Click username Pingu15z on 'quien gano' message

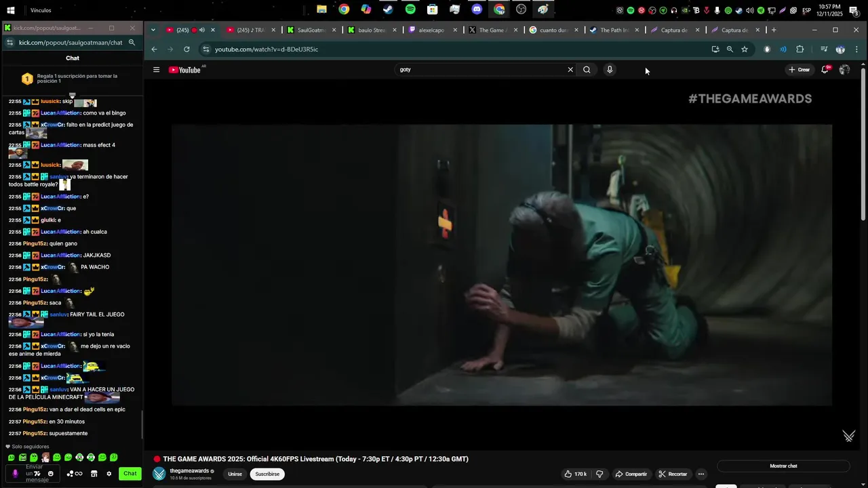35,243
